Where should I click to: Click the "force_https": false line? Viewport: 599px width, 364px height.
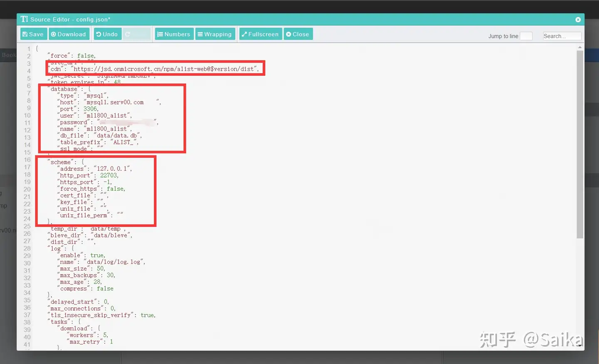click(x=91, y=189)
